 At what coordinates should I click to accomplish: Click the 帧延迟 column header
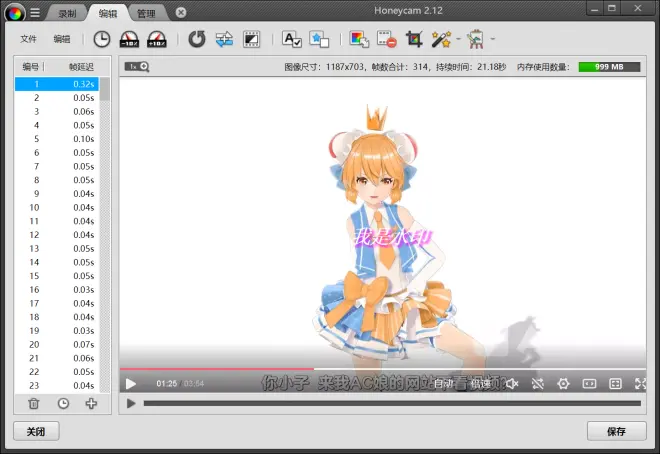81,67
